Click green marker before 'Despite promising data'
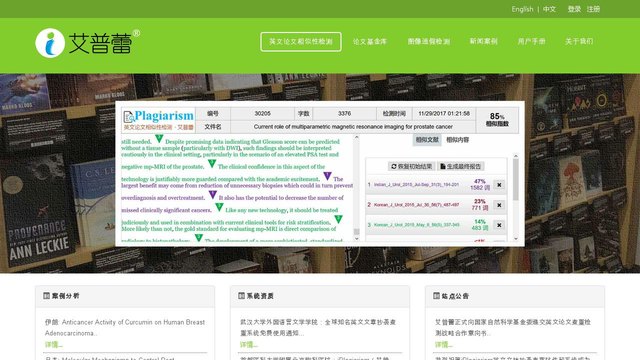Image resolution: width=640 pixels, height=360 pixels. pyautogui.click(x=159, y=139)
